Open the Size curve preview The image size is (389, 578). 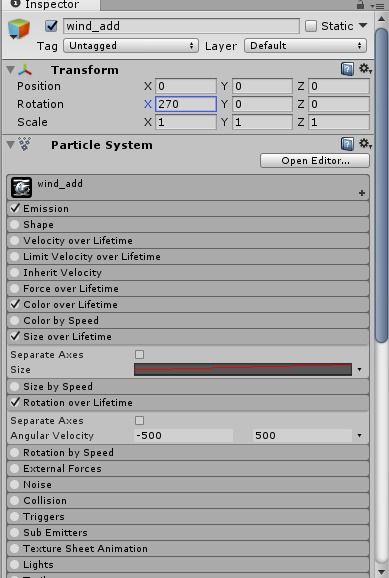(243, 369)
